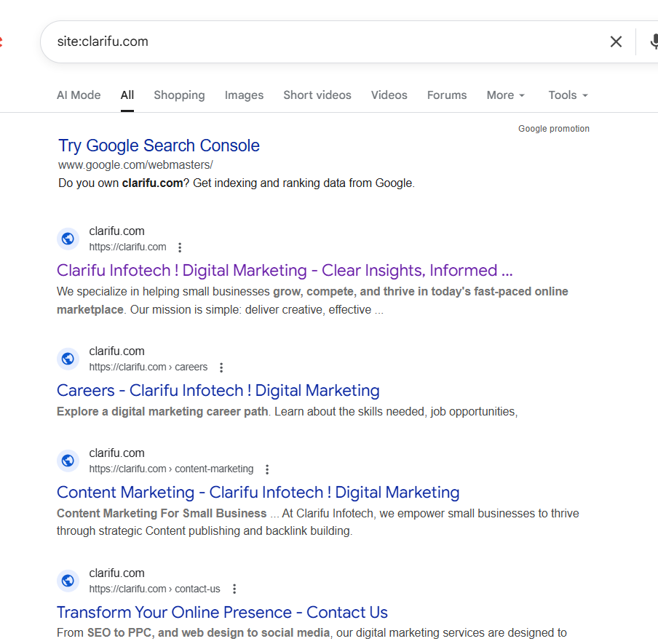Click globe favicon of the homepage result
Viewport: 658px width, 644px height.
pyautogui.click(x=68, y=239)
